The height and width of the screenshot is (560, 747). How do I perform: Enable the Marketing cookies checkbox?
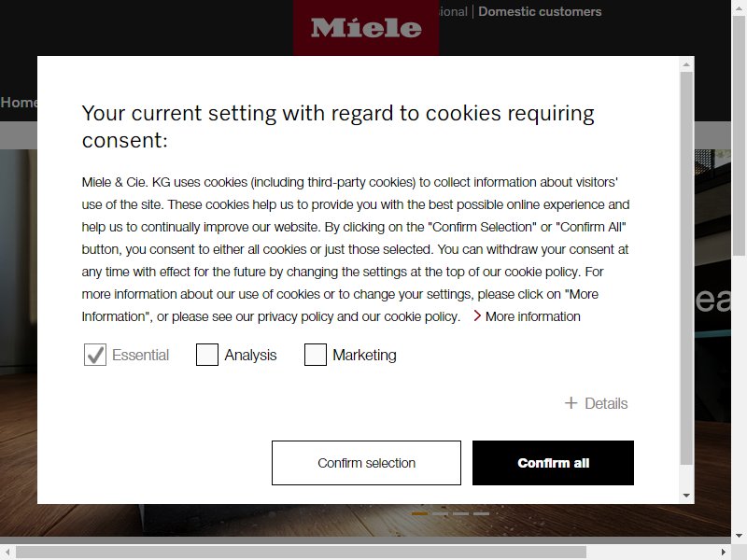point(316,355)
